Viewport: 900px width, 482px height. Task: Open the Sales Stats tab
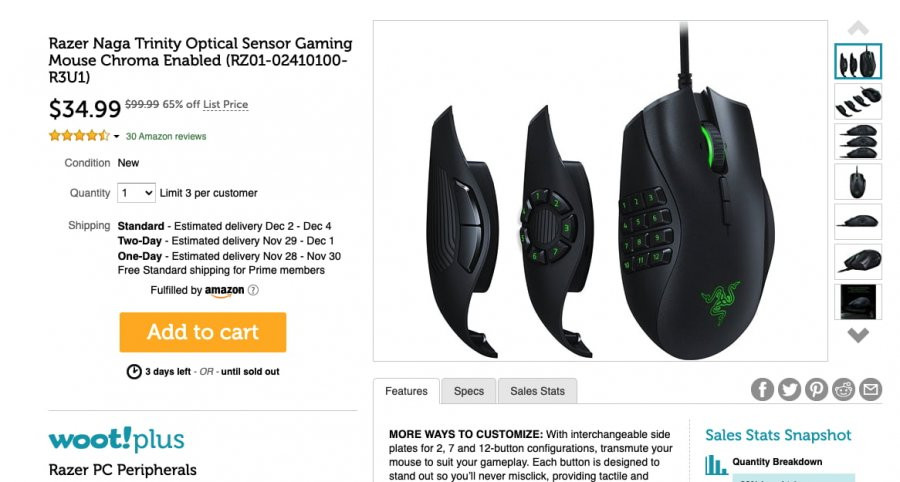point(537,391)
